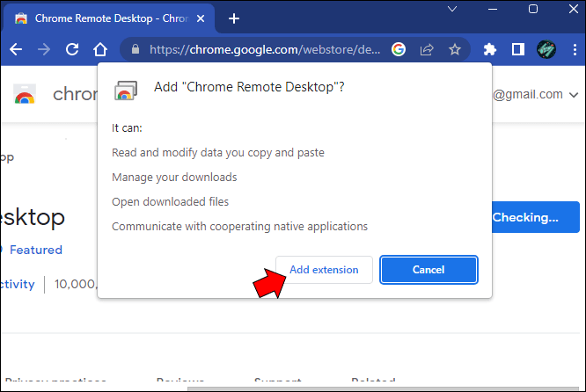The height and width of the screenshot is (392, 586).
Task: Minimize the Chrome window
Action: 493,9
